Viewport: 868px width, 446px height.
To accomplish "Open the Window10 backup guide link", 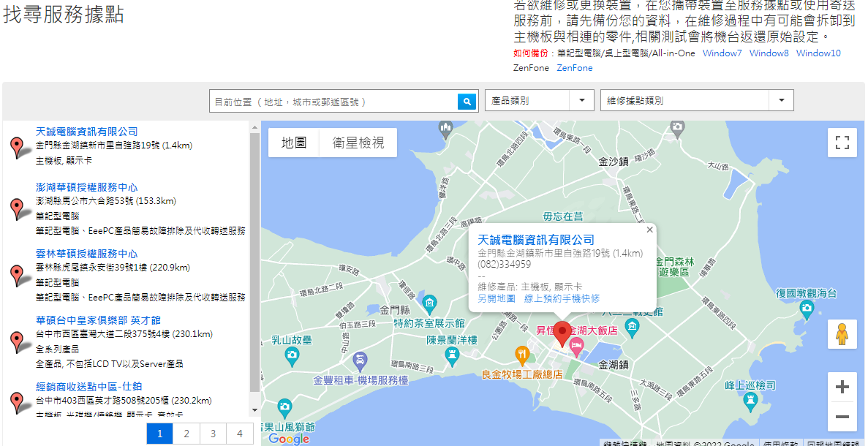I will tap(818, 53).
